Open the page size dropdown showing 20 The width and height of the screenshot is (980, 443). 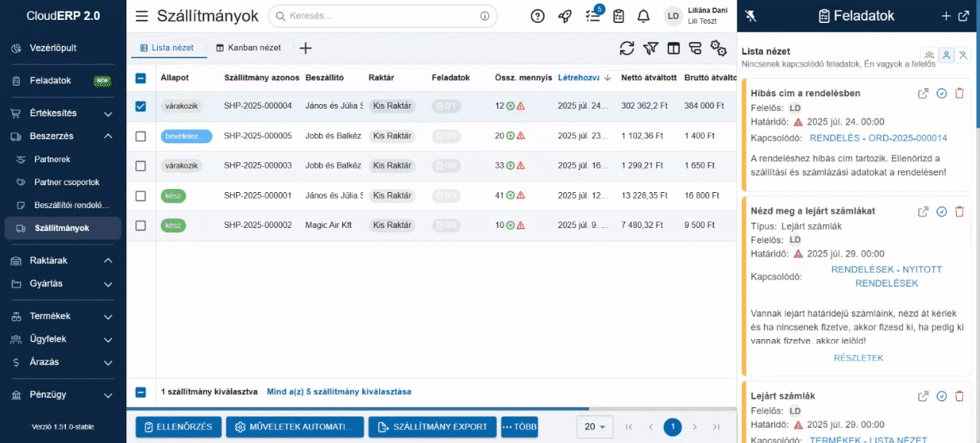click(595, 427)
